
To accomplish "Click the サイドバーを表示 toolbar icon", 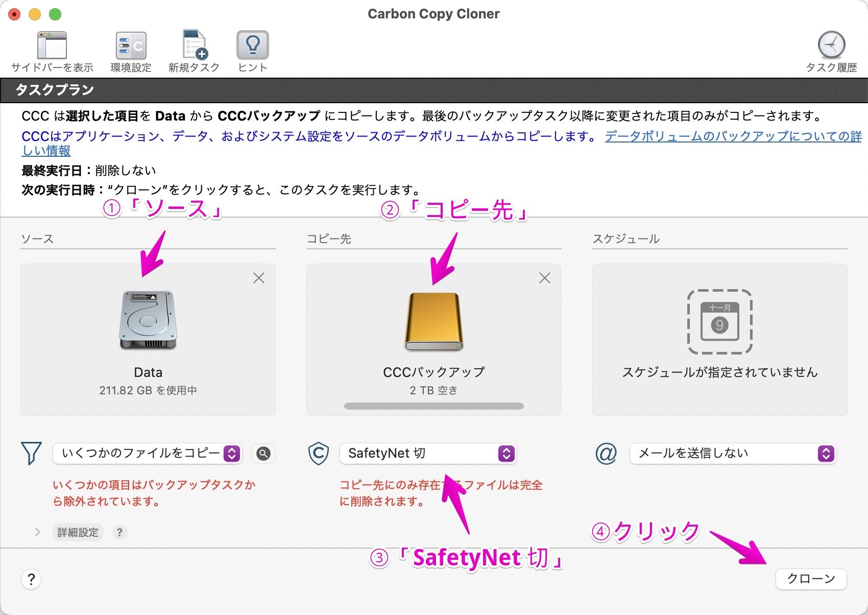I will (x=52, y=45).
